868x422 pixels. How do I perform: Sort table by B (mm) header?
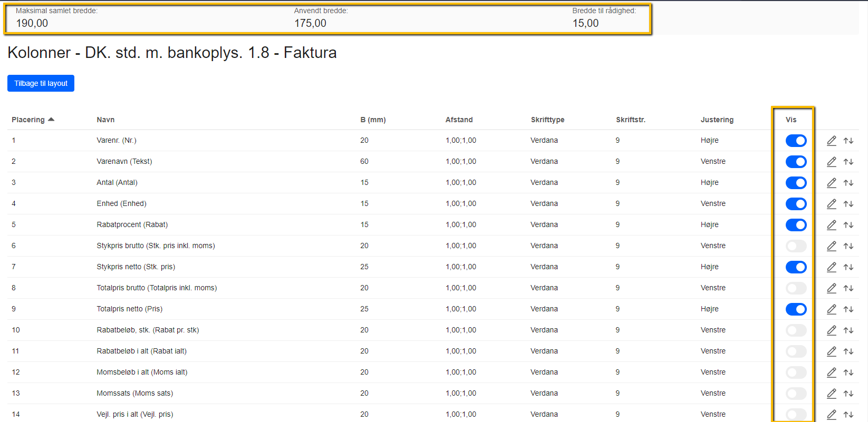click(x=373, y=120)
